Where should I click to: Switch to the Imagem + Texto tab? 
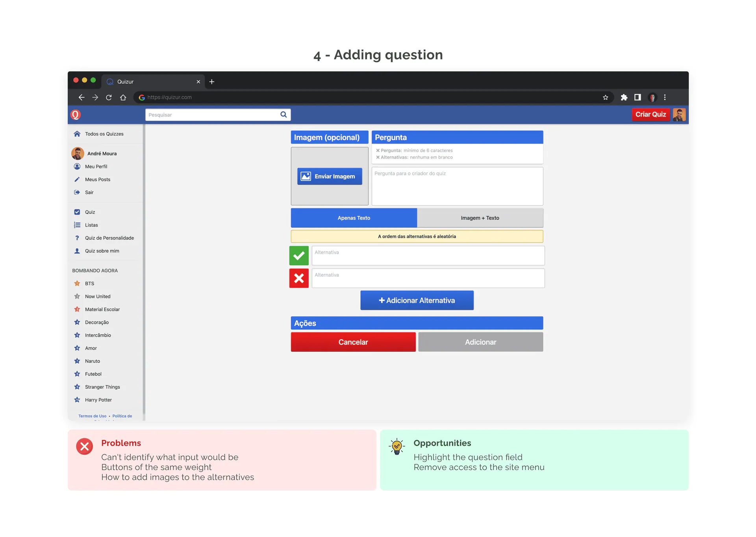pos(480,218)
